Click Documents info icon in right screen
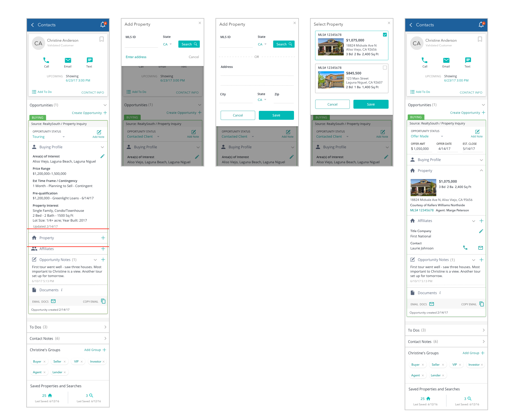521x420 pixels. (440, 293)
